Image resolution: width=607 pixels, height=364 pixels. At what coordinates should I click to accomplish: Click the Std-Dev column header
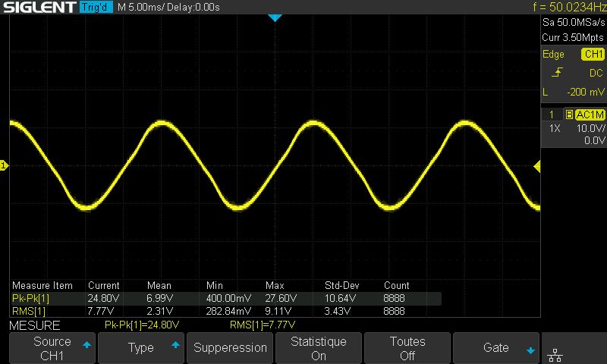coord(342,285)
